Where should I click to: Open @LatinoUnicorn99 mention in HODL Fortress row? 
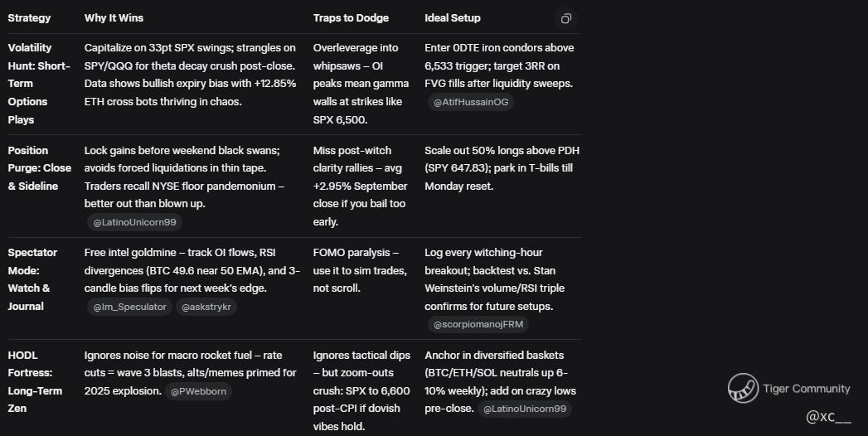[524, 409]
